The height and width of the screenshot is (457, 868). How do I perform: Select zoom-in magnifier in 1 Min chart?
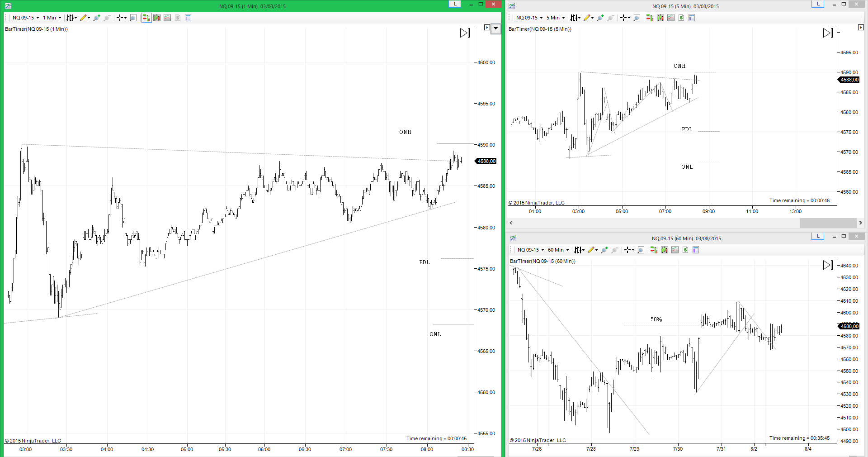97,18
